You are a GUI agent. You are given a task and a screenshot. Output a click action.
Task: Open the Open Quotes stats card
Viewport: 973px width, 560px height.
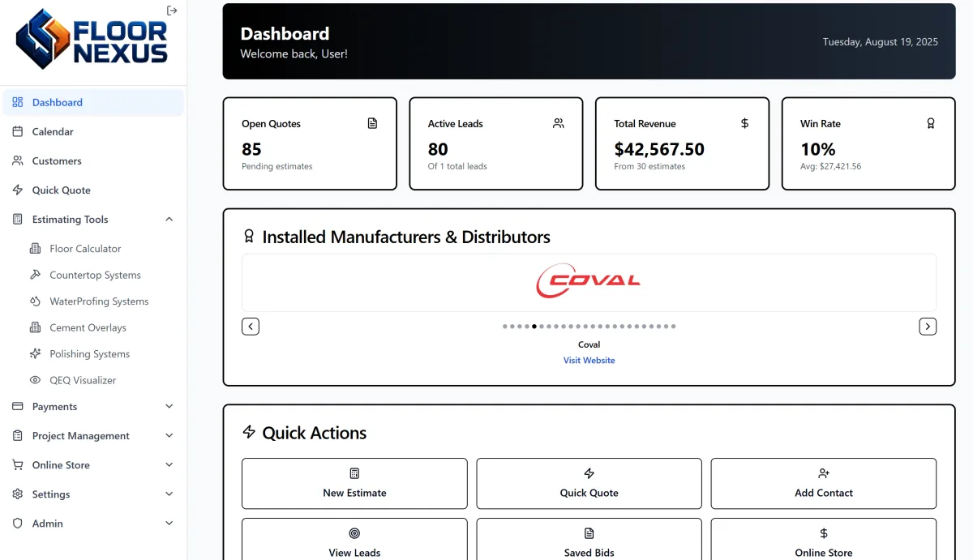click(x=310, y=144)
